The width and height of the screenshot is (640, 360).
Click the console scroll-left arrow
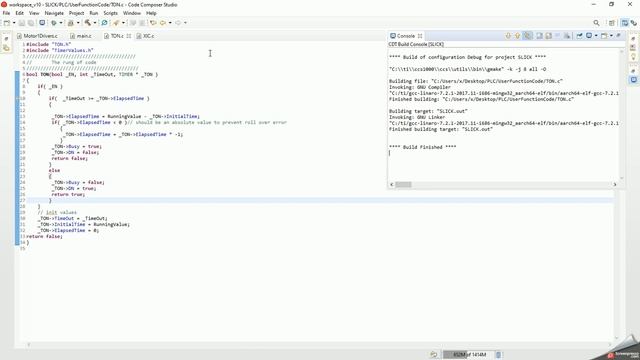click(x=391, y=184)
